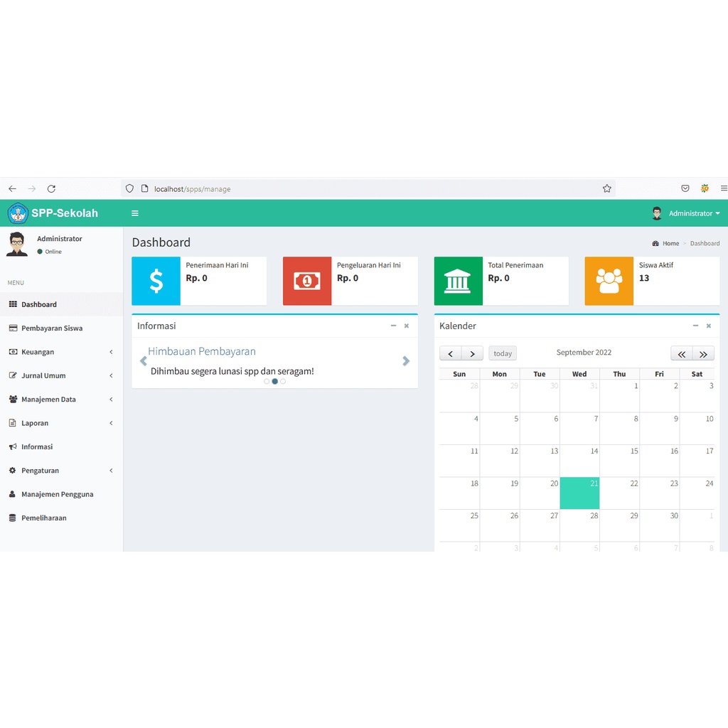Click the Laporan document icon
The height and width of the screenshot is (728, 728).
point(13,422)
